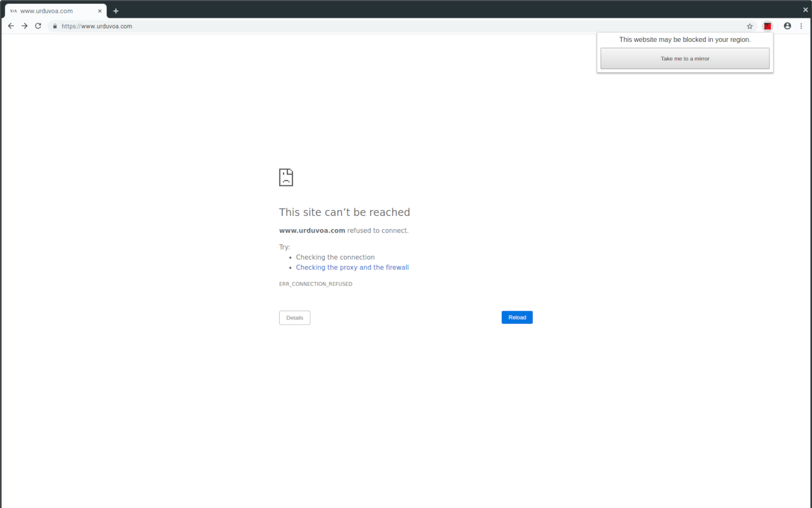Open the Chrome three-dot menu
Image resolution: width=812 pixels, height=508 pixels.
pyautogui.click(x=801, y=26)
